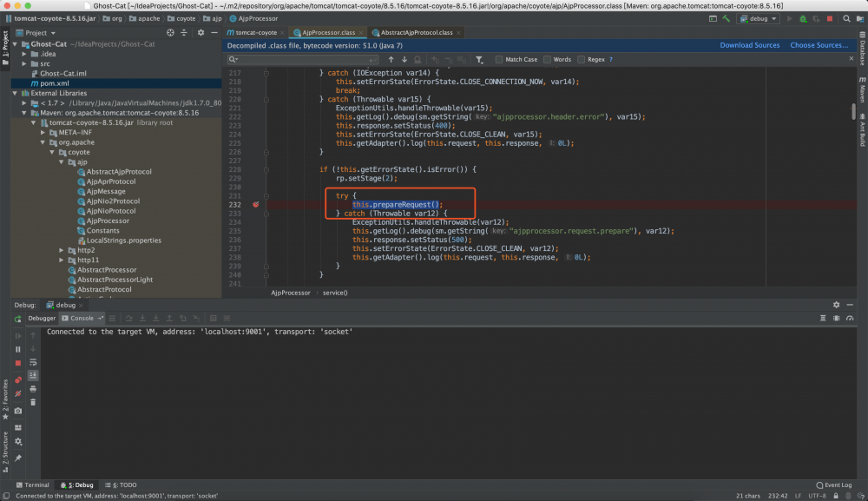This screenshot has height=501, width=868.
Task: Click View Breakpoints double red circle icon
Action: point(17,379)
